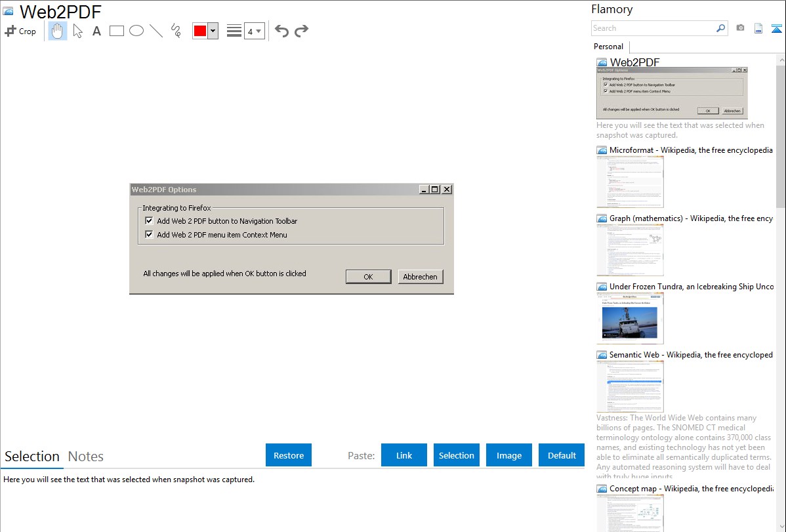Viewport: 786px width, 532px height.
Task: Toggle Add Web 2 PDF button to Navigation Toolbar
Action: [x=149, y=220]
